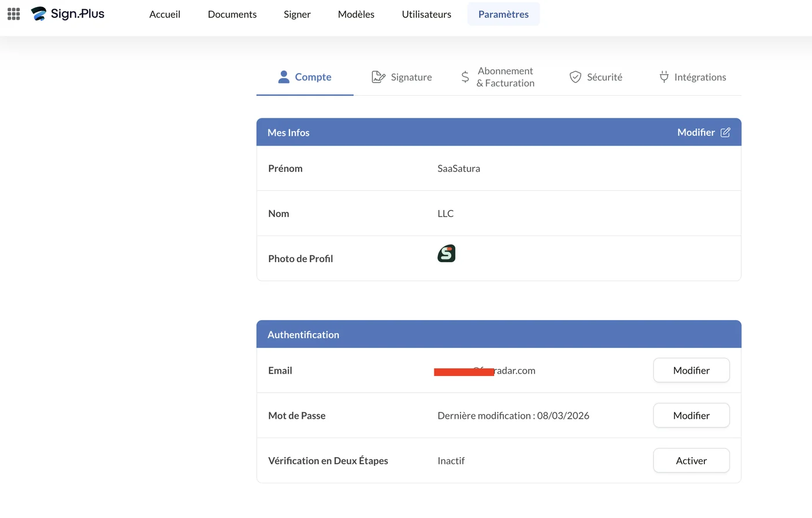812x518 pixels.
Task: Click the Photo de Profil label
Action: click(x=300, y=259)
